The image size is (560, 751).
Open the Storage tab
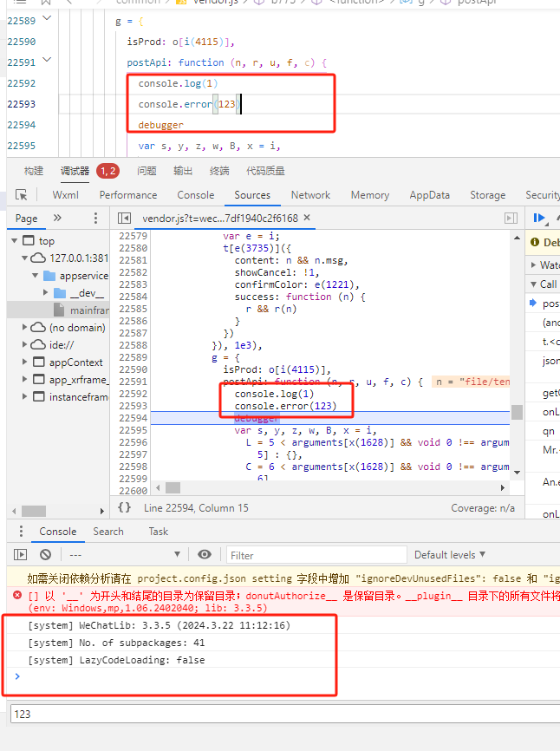(x=488, y=195)
